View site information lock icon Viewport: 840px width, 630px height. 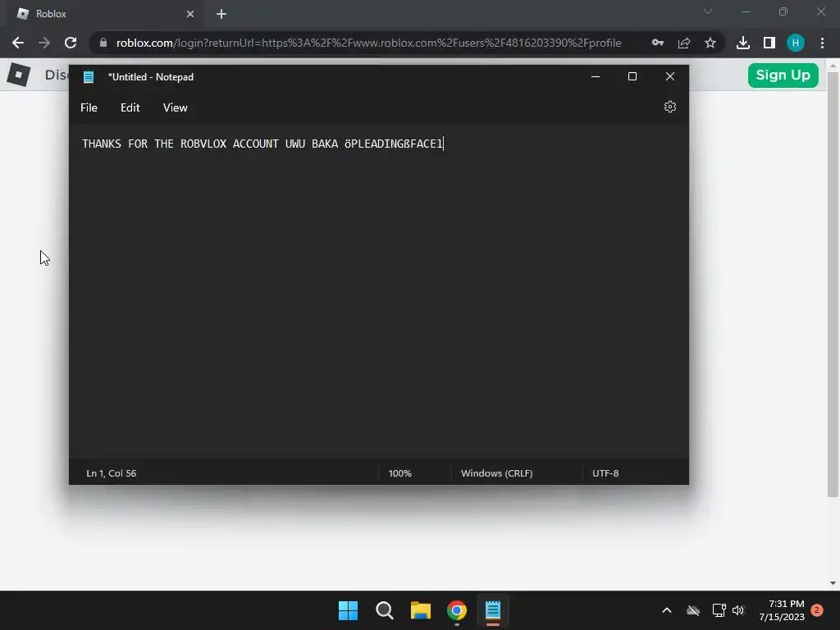click(103, 43)
